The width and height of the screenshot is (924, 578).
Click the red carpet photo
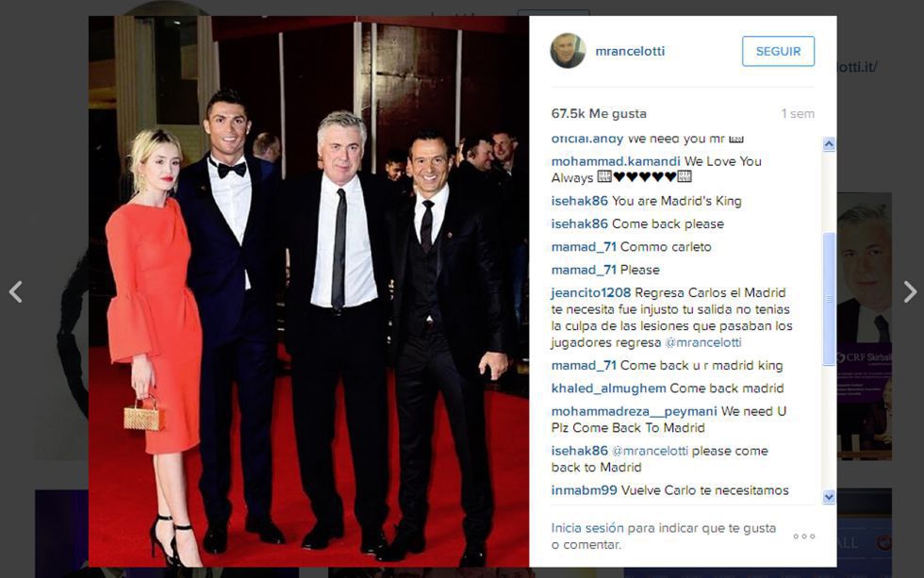309,291
